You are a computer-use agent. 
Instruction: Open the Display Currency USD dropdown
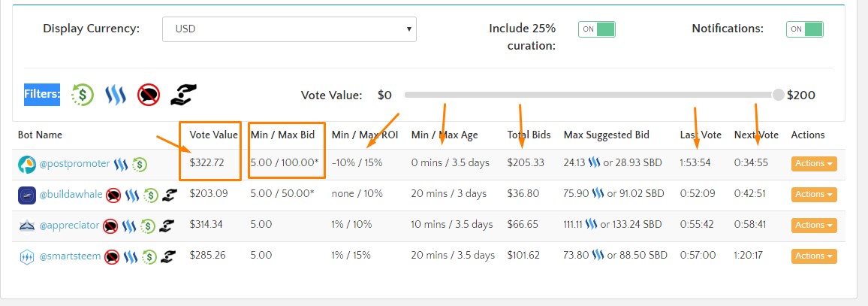[x=289, y=29]
